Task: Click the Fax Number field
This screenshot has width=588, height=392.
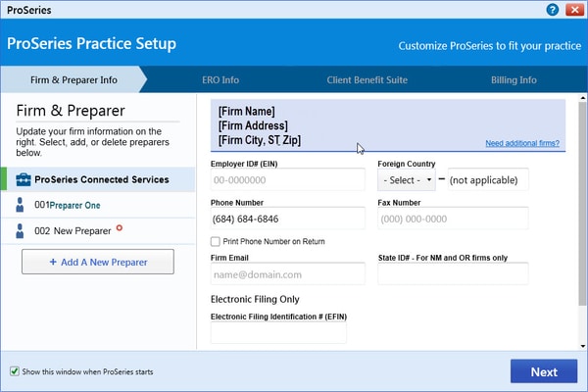Action: (x=453, y=219)
